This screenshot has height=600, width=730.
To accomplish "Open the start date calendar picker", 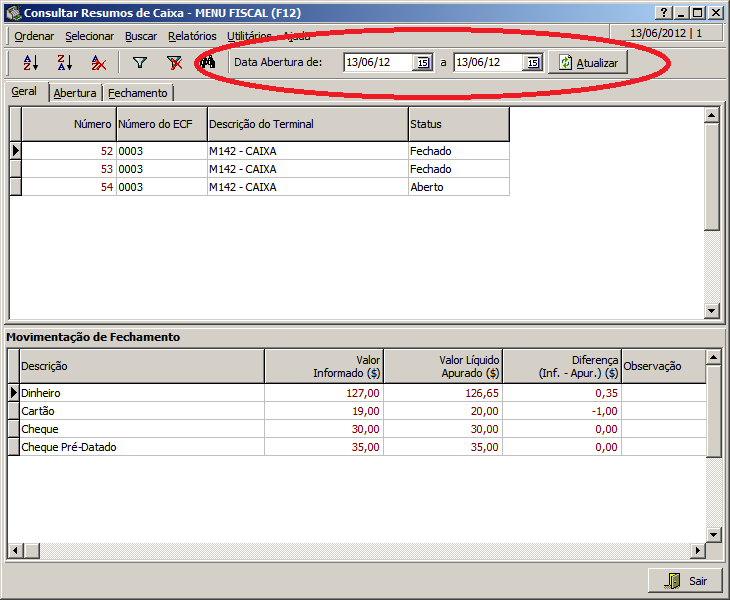I will pyautogui.click(x=422, y=62).
